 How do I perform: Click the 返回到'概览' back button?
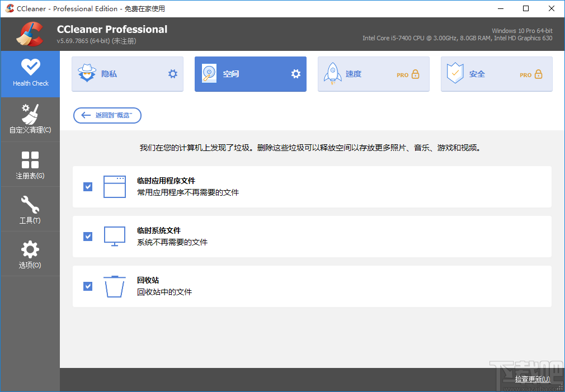tap(107, 115)
